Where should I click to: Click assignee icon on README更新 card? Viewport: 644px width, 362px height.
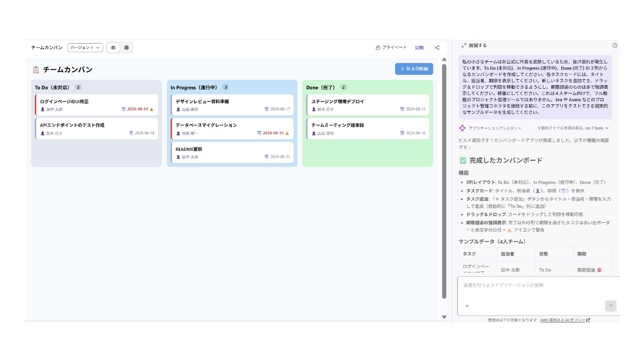pyautogui.click(x=178, y=157)
